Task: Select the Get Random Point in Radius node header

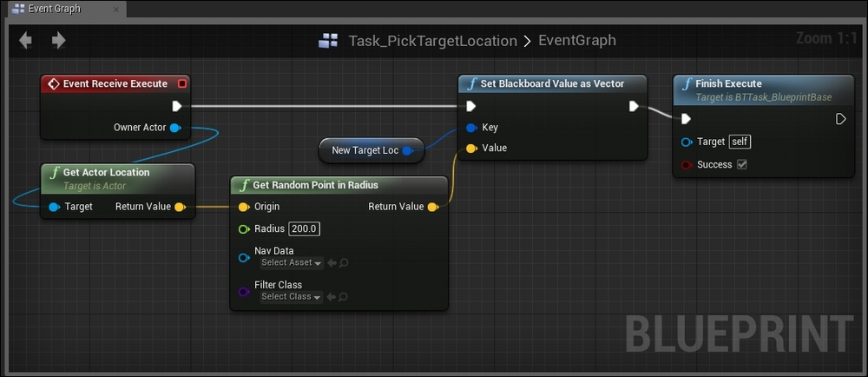Action: coord(339,185)
